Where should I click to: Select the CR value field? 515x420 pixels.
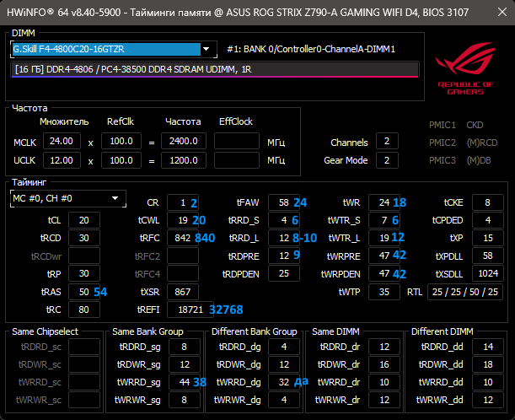[x=183, y=202]
